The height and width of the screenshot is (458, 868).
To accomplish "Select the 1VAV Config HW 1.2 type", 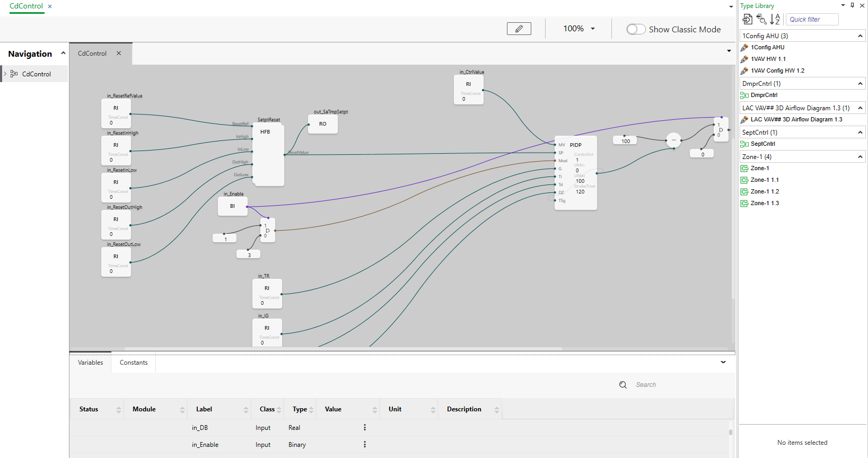I will point(777,71).
